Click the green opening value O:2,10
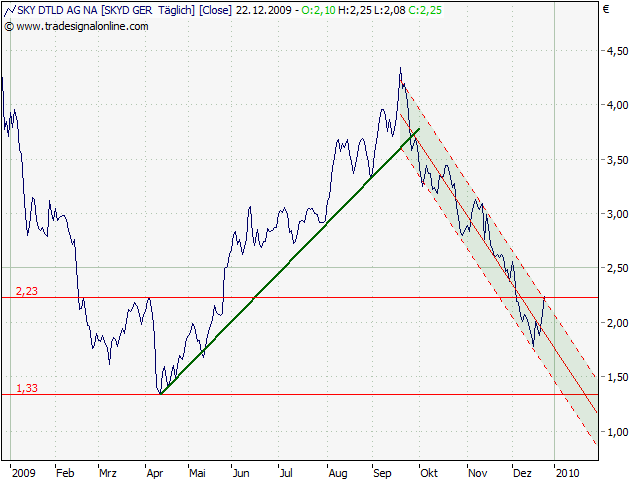This screenshot has height=480, width=640. click(317, 11)
